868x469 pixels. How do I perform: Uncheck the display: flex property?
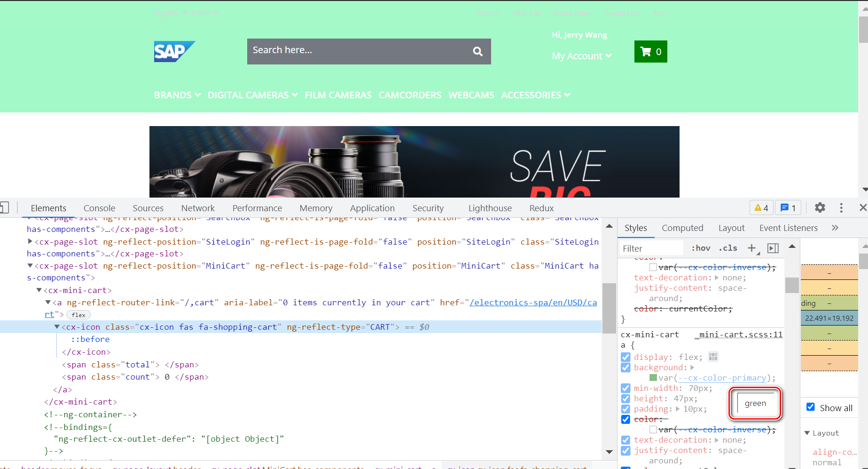[x=626, y=357]
